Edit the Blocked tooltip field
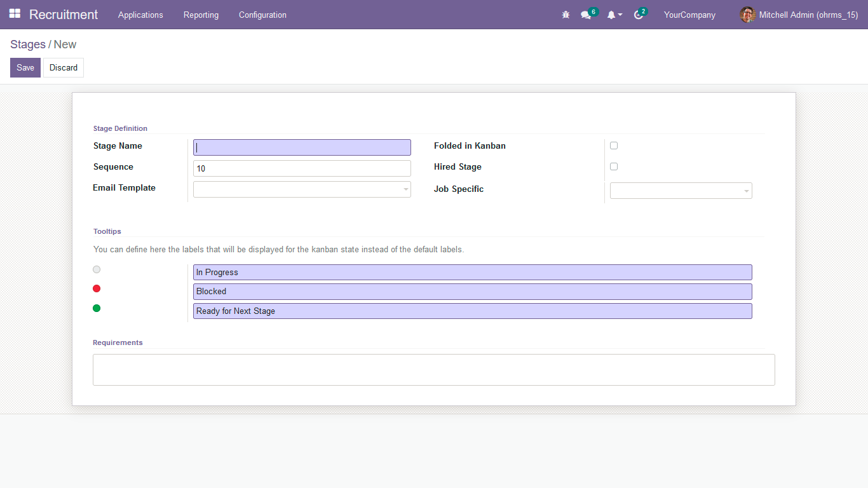The height and width of the screenshot is (488, 868). (472, 292)
